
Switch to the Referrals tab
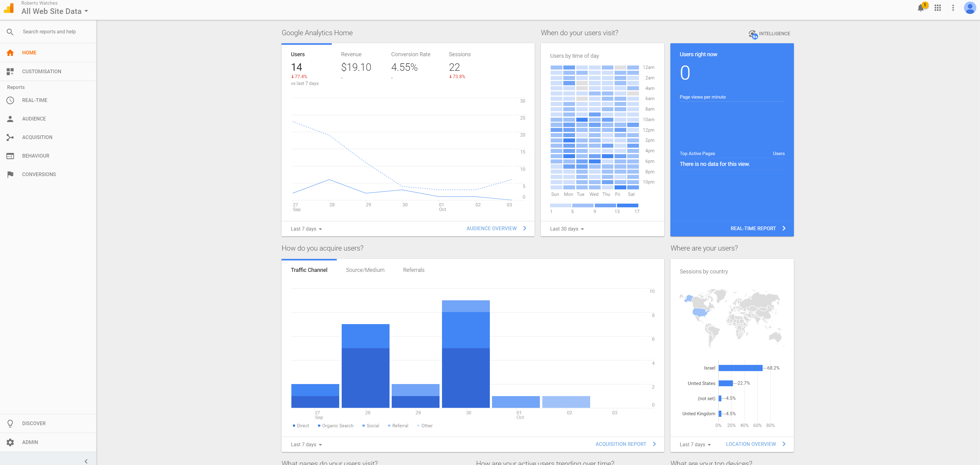coord(414,270)
